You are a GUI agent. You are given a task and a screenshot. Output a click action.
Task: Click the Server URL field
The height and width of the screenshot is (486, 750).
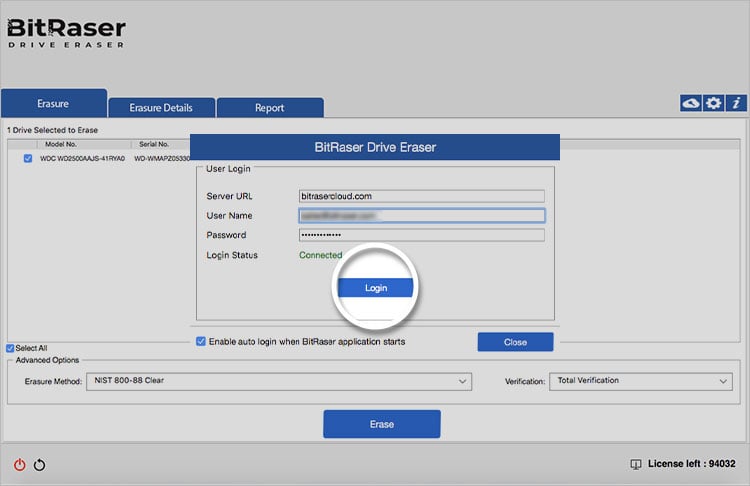coord(421,196)
